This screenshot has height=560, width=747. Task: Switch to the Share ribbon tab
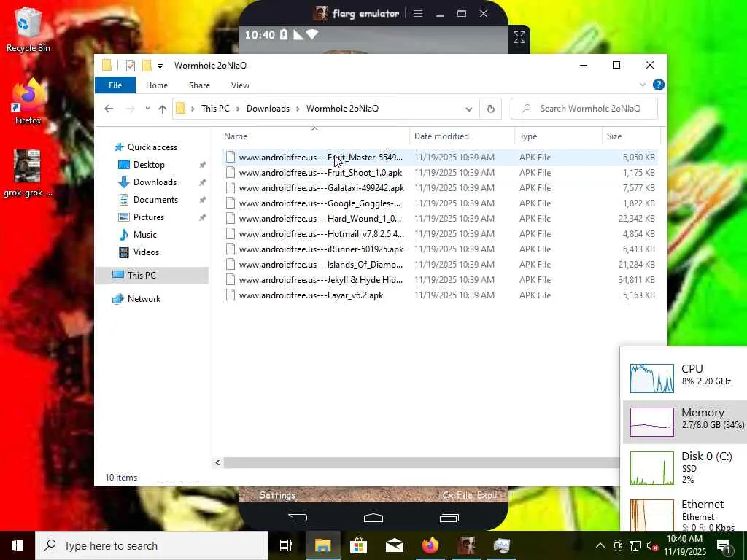point(199,85)
